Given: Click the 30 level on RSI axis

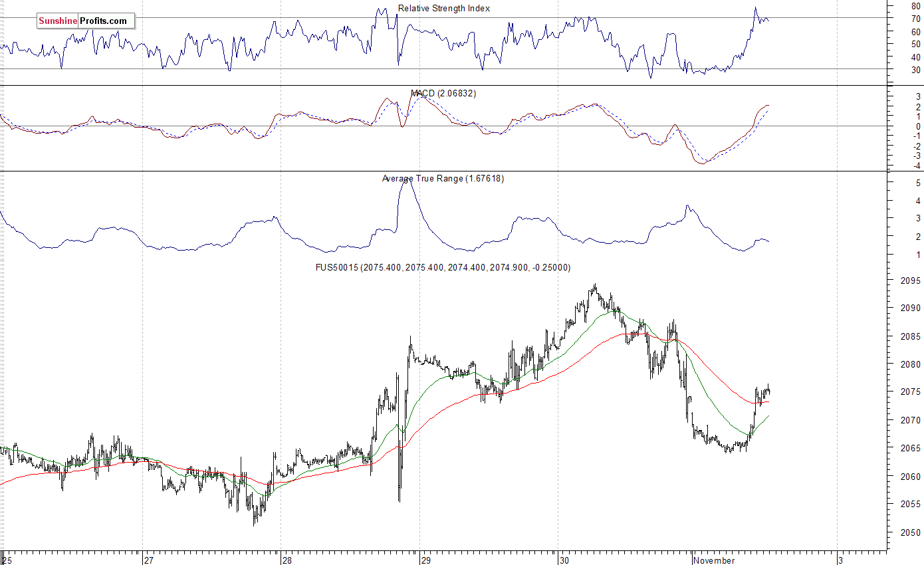Looking at the screenshot, I should pos(915,70).
